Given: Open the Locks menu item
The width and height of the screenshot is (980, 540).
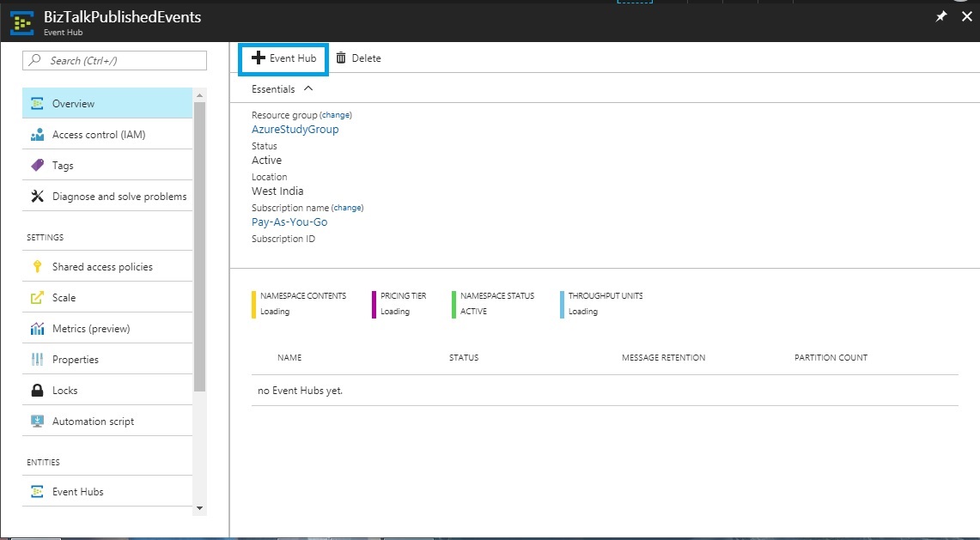Looking at the screenshot, I should pos(107,390).
